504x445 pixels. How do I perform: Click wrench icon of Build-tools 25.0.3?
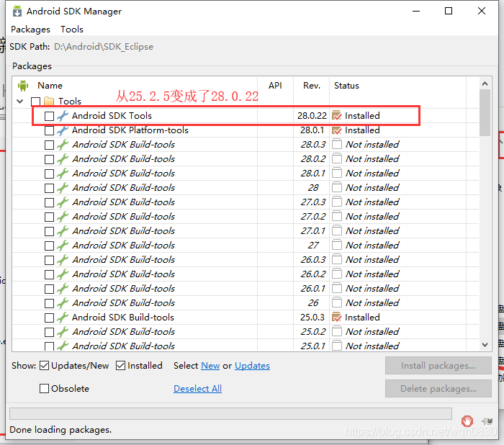pyautogui.click(x=63, y=318)
